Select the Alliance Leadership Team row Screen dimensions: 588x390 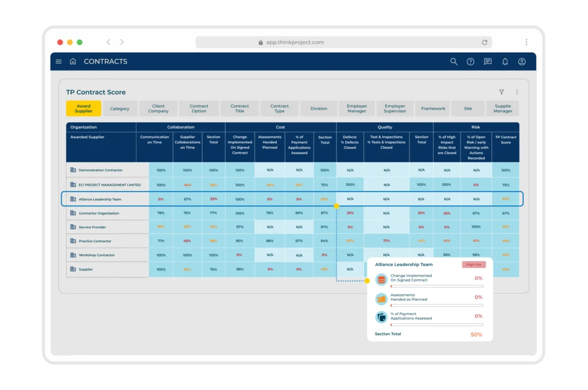pos(292,199)
